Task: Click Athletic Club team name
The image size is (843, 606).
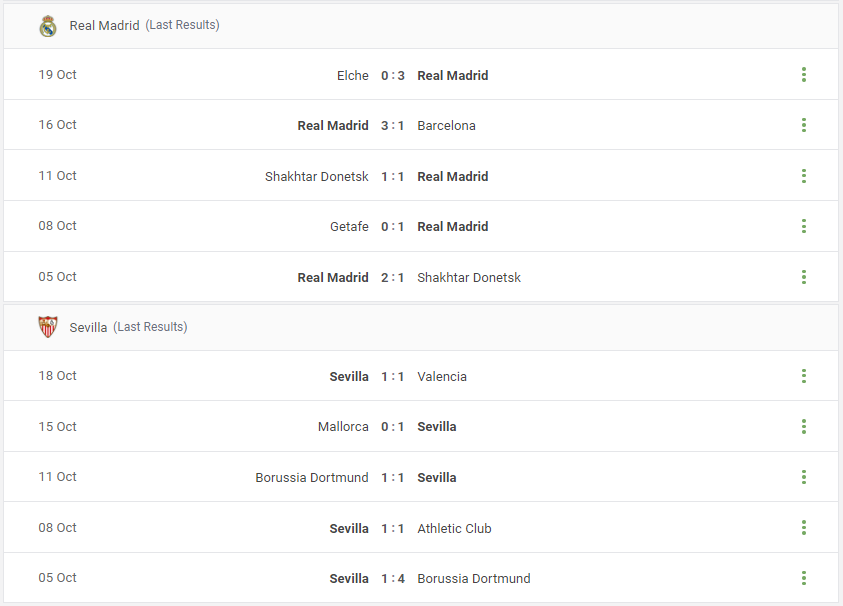Action: pos(454,529)
